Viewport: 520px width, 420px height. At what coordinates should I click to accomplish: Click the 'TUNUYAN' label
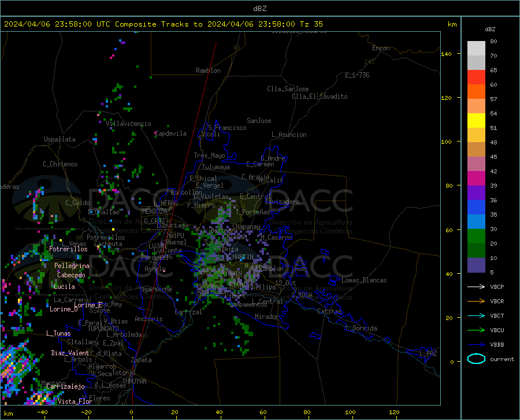pos(134,381)
